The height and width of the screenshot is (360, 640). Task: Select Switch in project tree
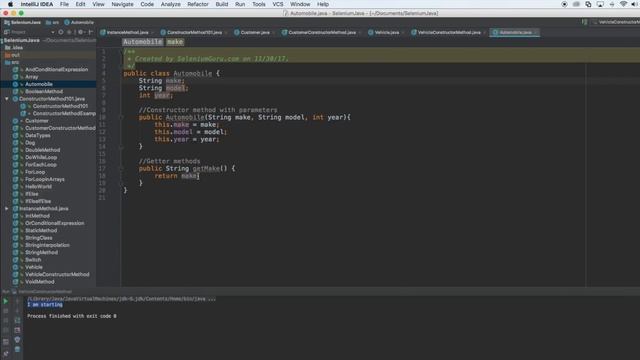pyautogui.click(x=33, y=260)
